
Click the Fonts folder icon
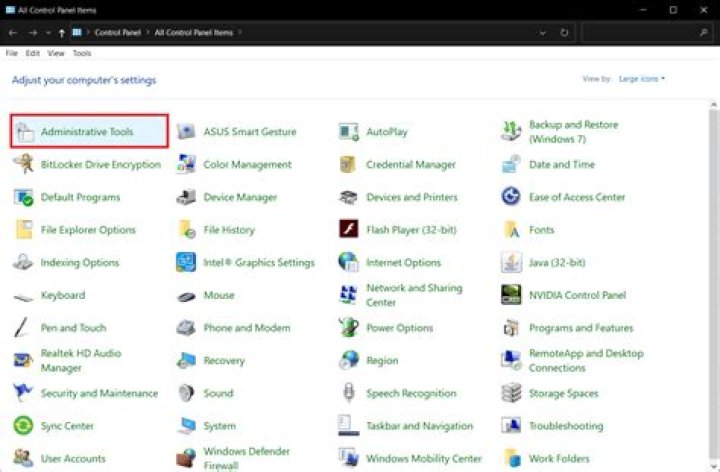[x=512, y=230]
